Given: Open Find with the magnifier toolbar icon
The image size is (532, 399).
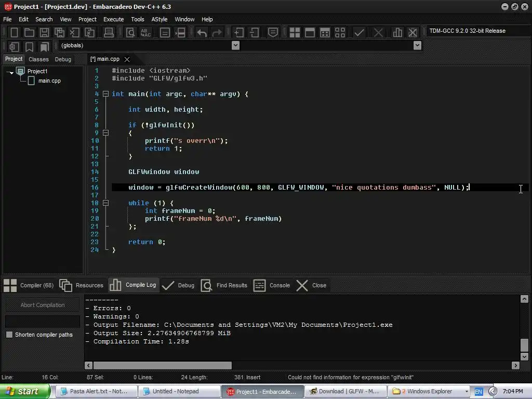Looking at the screenshot, I should [130, 33].
